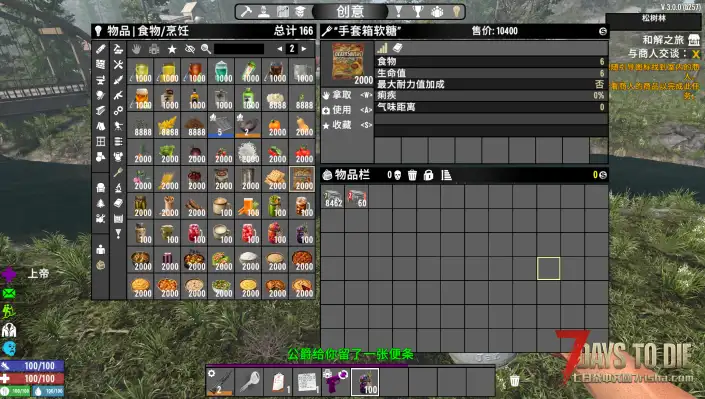Click the inventory trash can icon

tap(412, 175)
